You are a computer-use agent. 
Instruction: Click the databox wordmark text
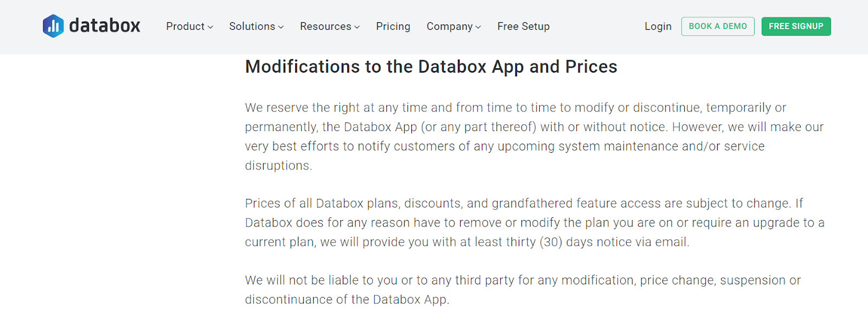click(x=105, y=26)
